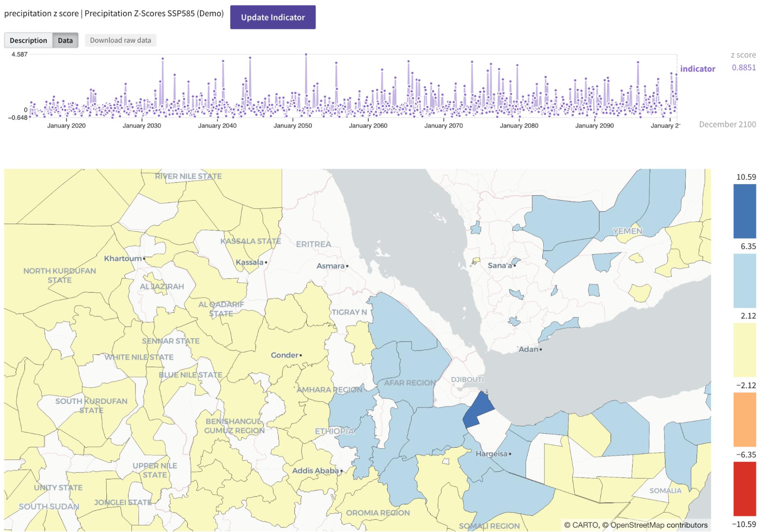
Task: Select the pale yellow legend swatch
Action: pos(744,350)
